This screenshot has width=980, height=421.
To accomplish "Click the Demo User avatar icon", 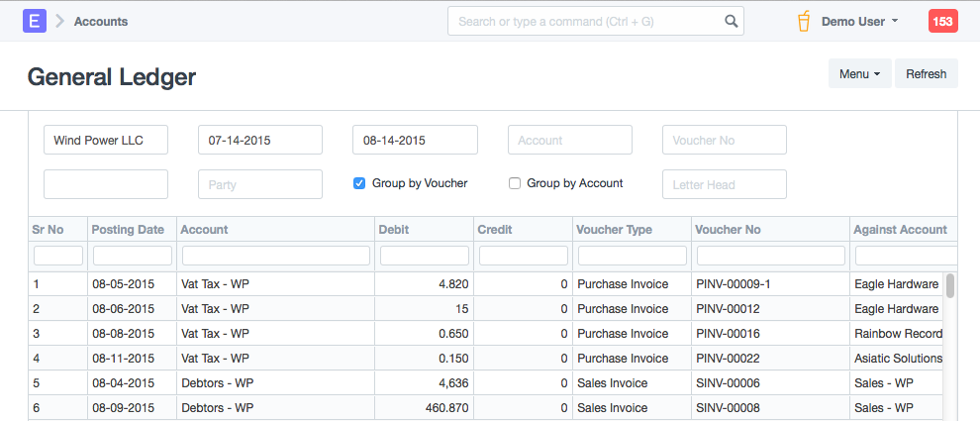I will [x=804, y=21].
